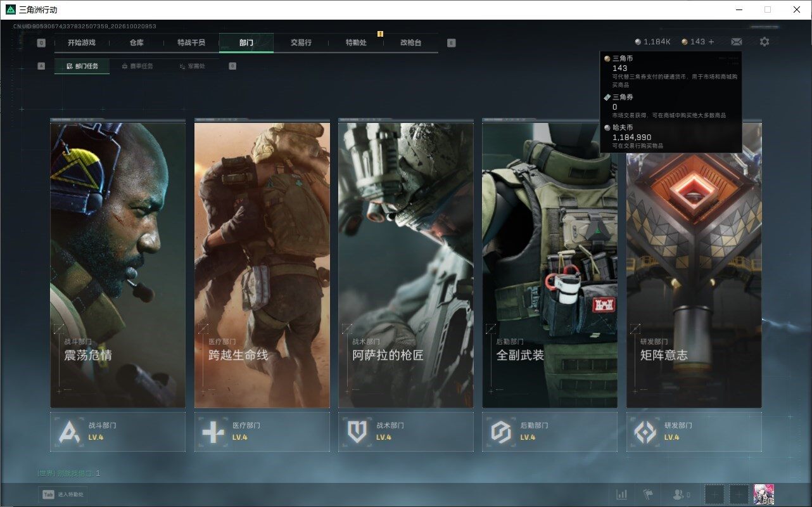Click the 医疗部门 cross icon
812x507 pixels.
pos(213,432)
